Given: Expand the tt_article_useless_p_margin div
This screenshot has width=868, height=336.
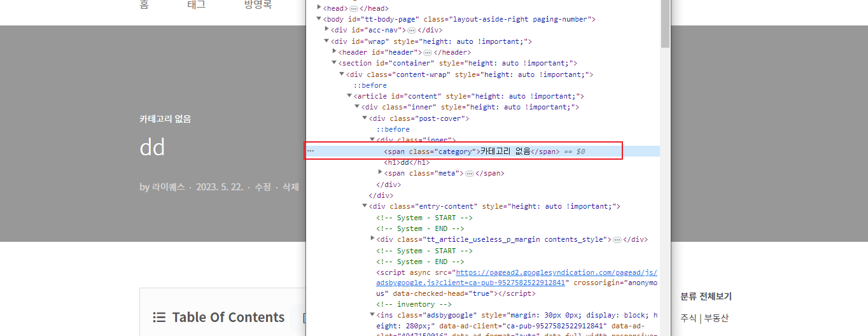Looking at the screenshot, I should point(373,239).
